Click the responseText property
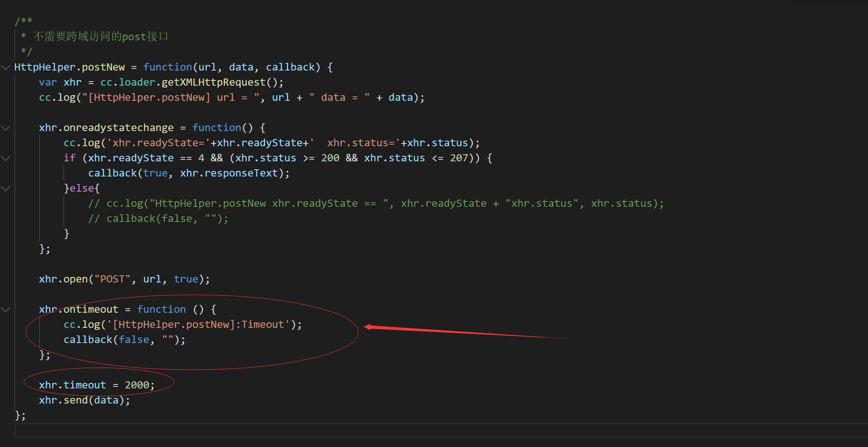Image resolution: width=868 pixels, height=447 pixels. tap(241, 173)
